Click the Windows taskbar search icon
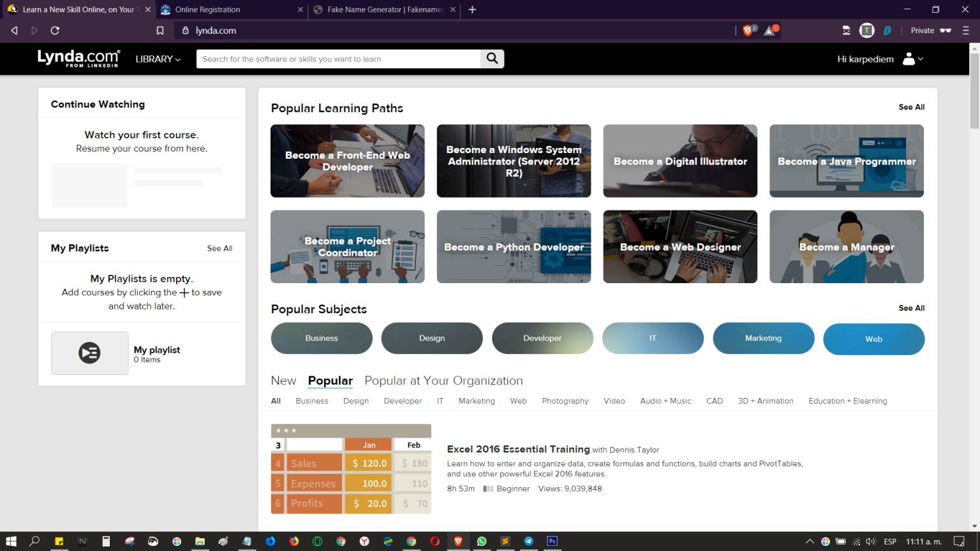 click(34, 541)
